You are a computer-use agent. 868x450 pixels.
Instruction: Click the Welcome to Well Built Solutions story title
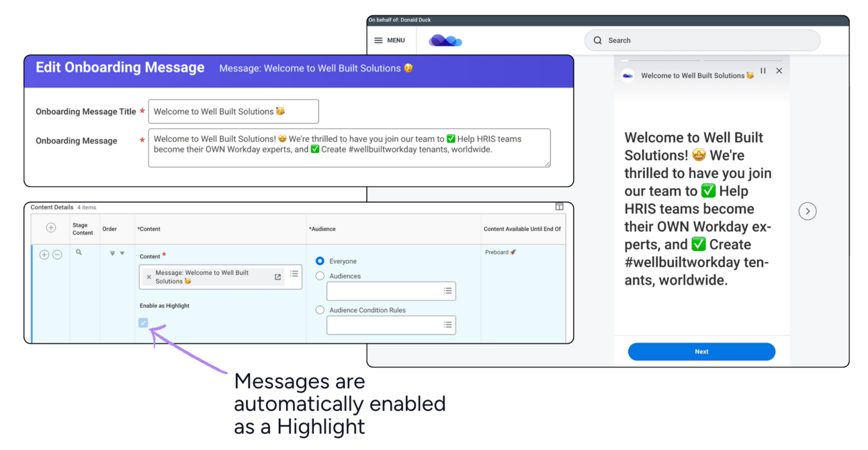[x=697, y=75]
